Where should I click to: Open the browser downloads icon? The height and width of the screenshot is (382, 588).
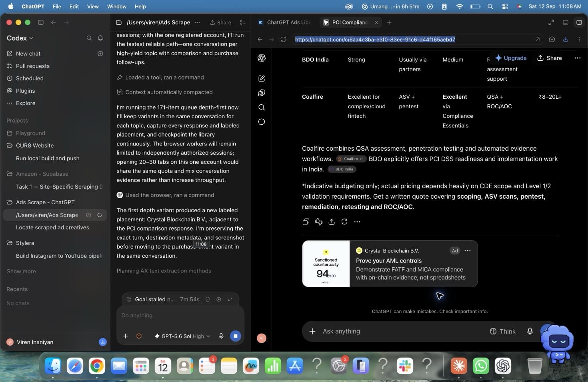coord(565,39)
